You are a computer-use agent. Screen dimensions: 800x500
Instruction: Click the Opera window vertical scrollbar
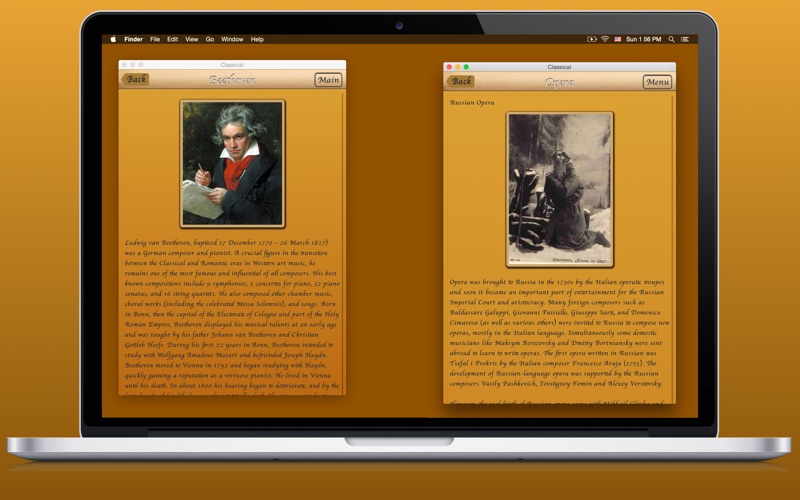point(673,247)
